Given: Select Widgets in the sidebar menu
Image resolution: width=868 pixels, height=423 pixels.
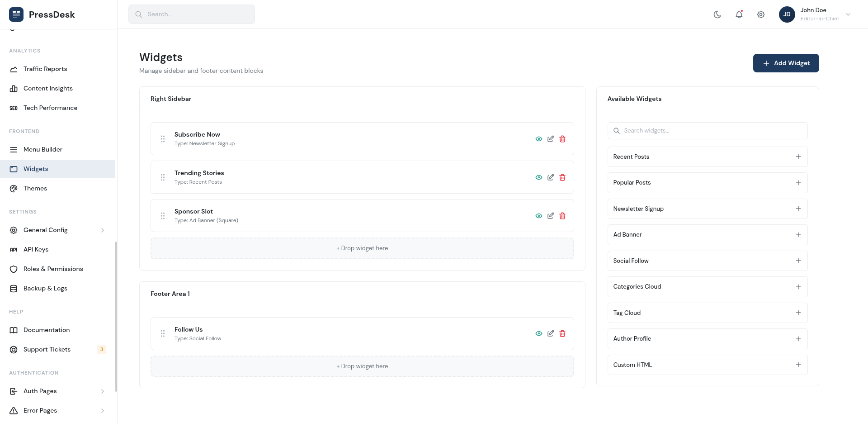Looking at the screenshot, I should click(36, 169).
